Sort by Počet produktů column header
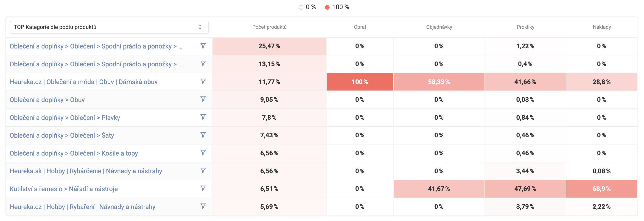This screenshot has height=221, width=644. pyautogui.click(x=269, y=27)
